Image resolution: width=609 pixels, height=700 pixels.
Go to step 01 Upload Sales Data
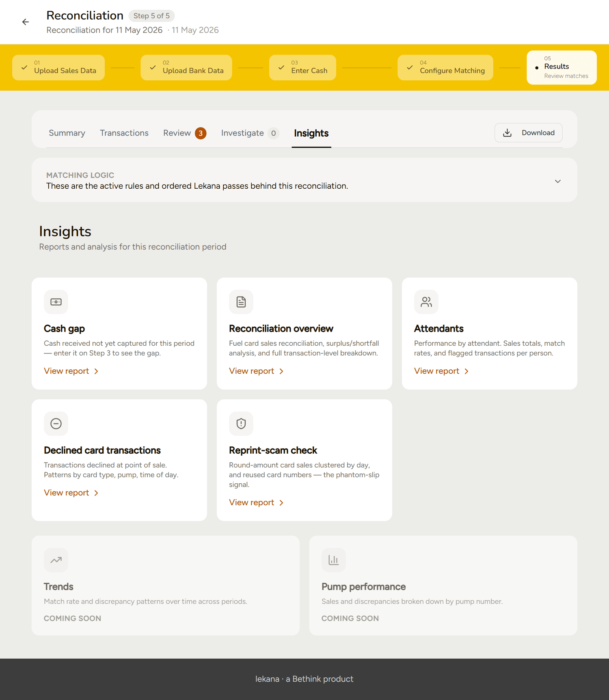[x=58, y=67]
